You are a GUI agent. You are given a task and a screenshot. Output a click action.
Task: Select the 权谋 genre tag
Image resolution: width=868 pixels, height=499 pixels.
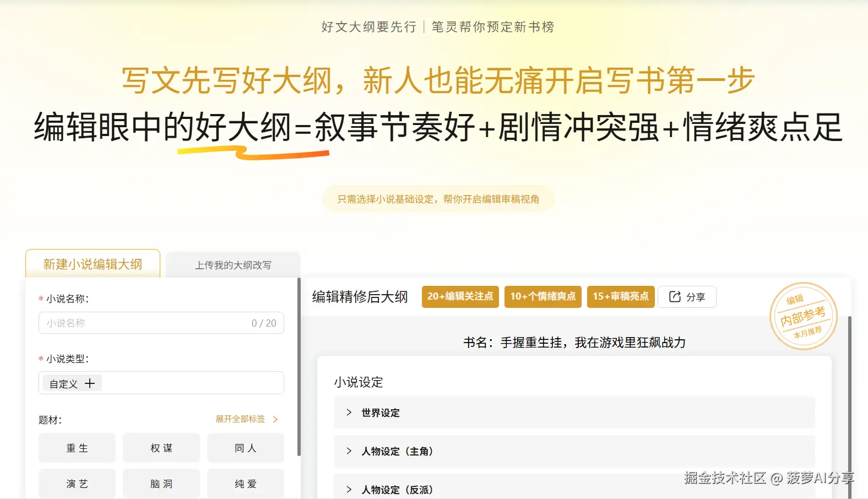[x=161, y=448]
